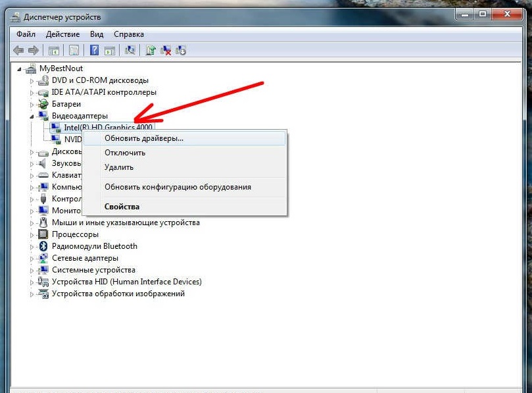Choose Свойства in context menu
Viewport: 532px width, 393px height.
pyautogui.click(x=185, y=207)
